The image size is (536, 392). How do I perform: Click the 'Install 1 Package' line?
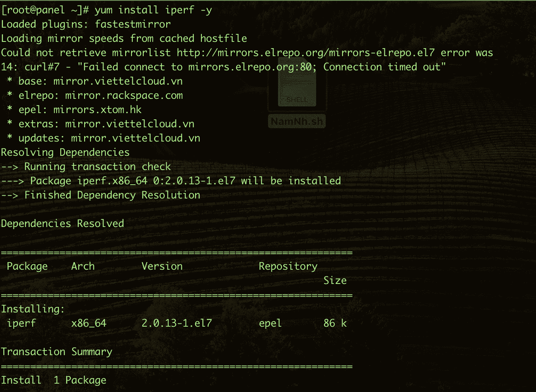(x=53, y=380)
